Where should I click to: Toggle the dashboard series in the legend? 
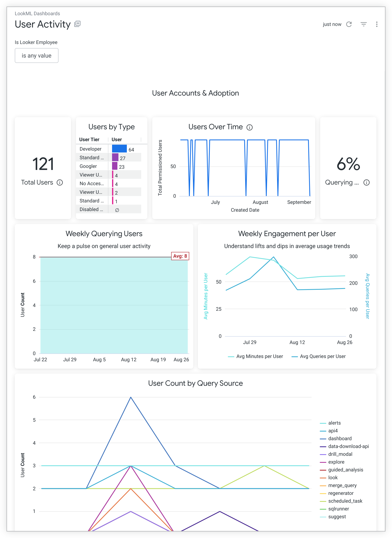pos(339,439)
